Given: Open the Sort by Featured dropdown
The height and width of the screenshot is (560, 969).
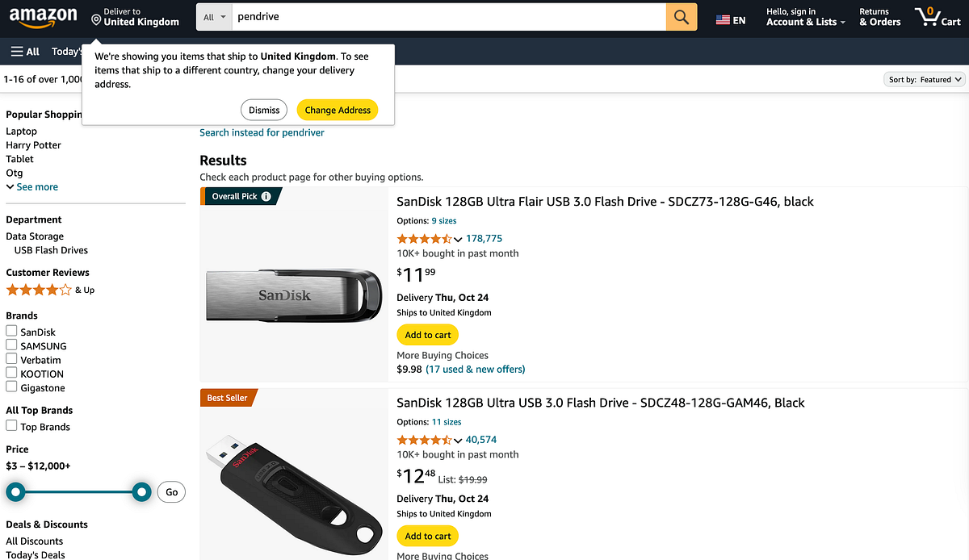Looking at the screenshot, I should [x=924, y=79].
